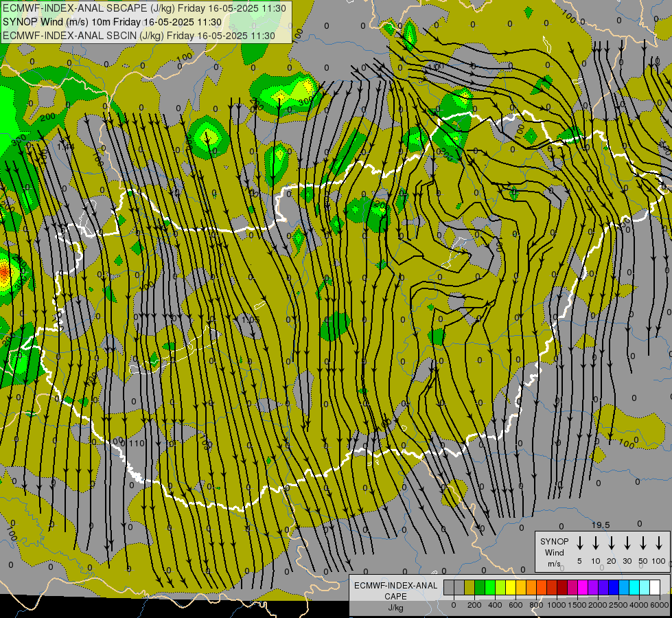Click the 'ECMWF-INDEX-ANAL SBCIN' title line
The height and width of the screenshot is (618, 672).
coord(139,36)
